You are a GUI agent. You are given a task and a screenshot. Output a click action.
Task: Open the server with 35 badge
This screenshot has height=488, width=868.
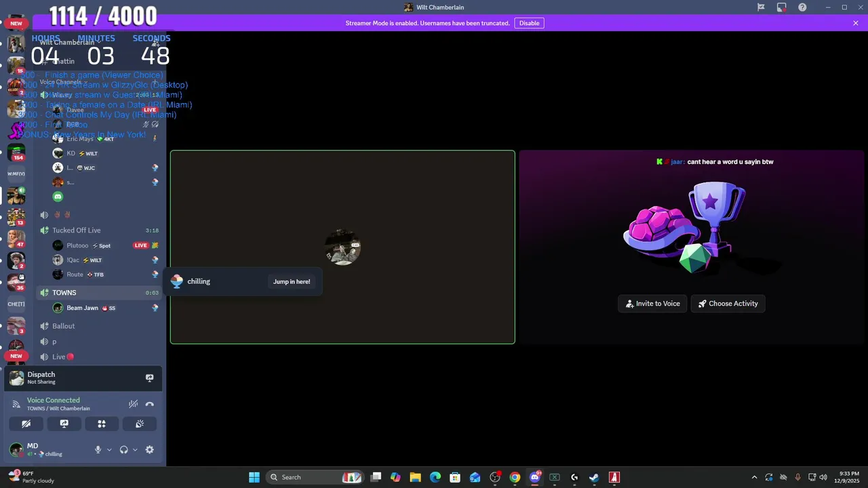tap(16, 282)
